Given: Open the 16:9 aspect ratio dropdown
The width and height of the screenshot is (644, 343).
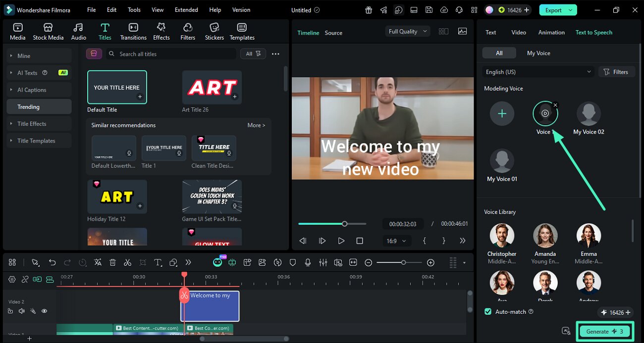Looking at the screenshot, I should coord(396,241).
